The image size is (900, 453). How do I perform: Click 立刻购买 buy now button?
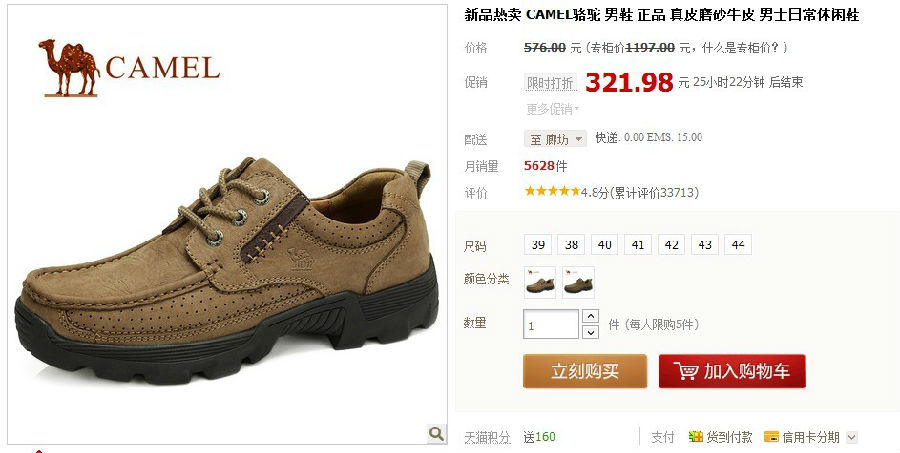click(x=585, y=371)
